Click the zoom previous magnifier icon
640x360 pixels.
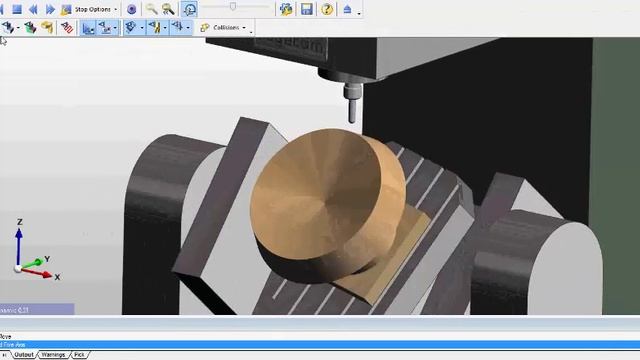pos(168,9)
